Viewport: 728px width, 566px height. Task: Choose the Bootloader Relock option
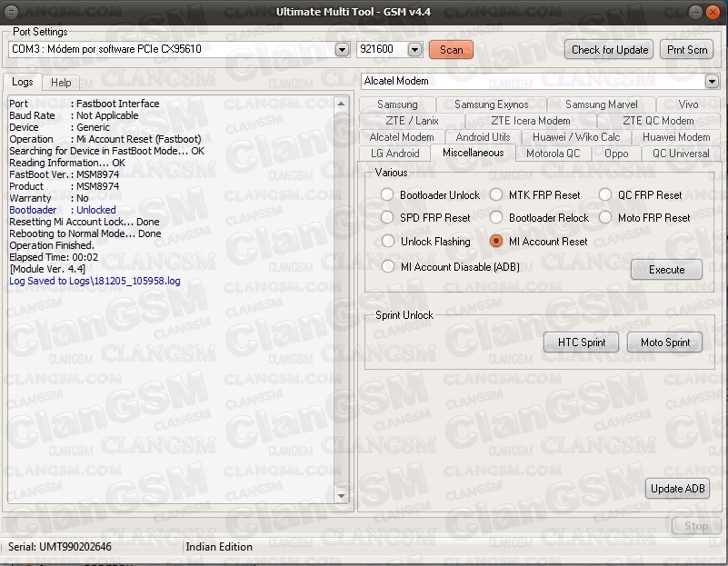pyautogui.click(x=496, y=217)
